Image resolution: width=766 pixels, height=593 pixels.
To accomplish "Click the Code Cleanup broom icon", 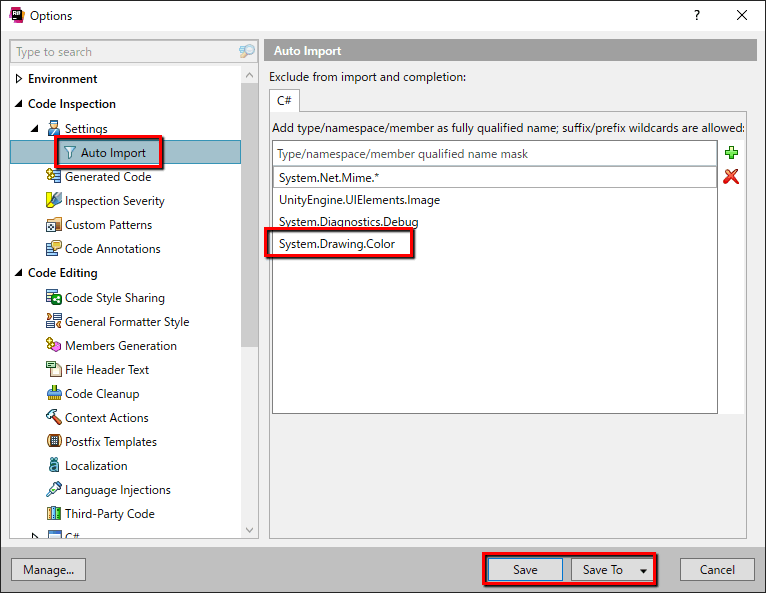I will (x=53, y=393).
